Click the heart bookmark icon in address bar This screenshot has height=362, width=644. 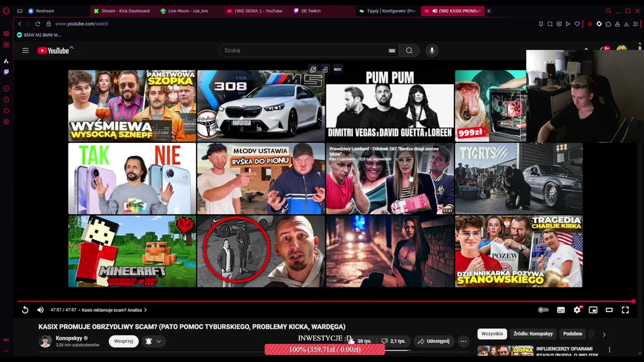577,24
